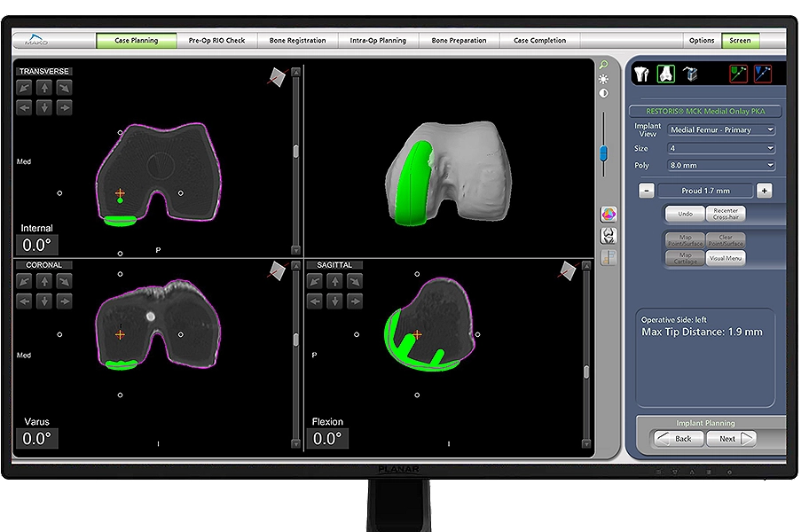Viewport: 809px width, 532px height.
Task: Move implant down in Sagittal view
Action: (334, 301)
